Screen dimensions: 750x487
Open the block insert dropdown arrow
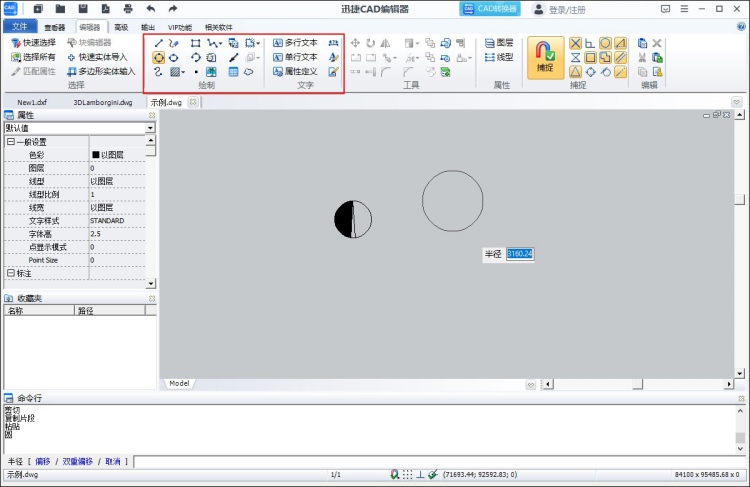tap(258, 44)
